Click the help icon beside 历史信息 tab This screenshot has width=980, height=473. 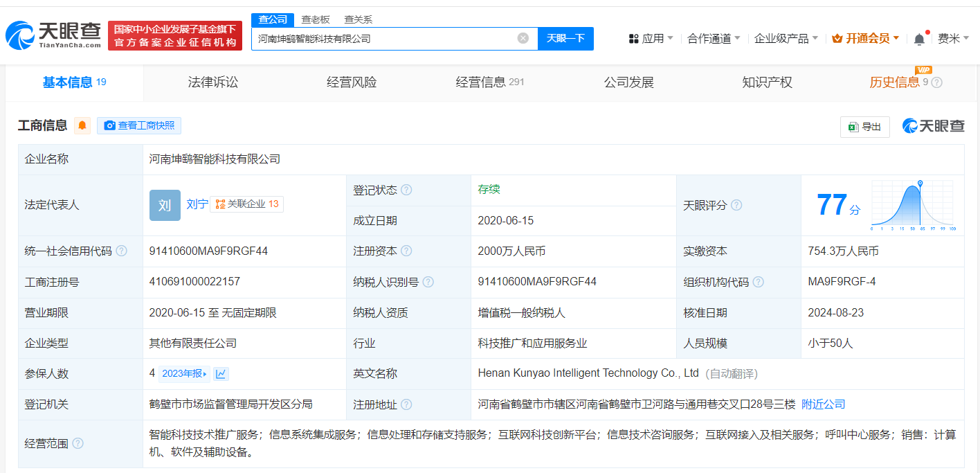tap(936, 82)
